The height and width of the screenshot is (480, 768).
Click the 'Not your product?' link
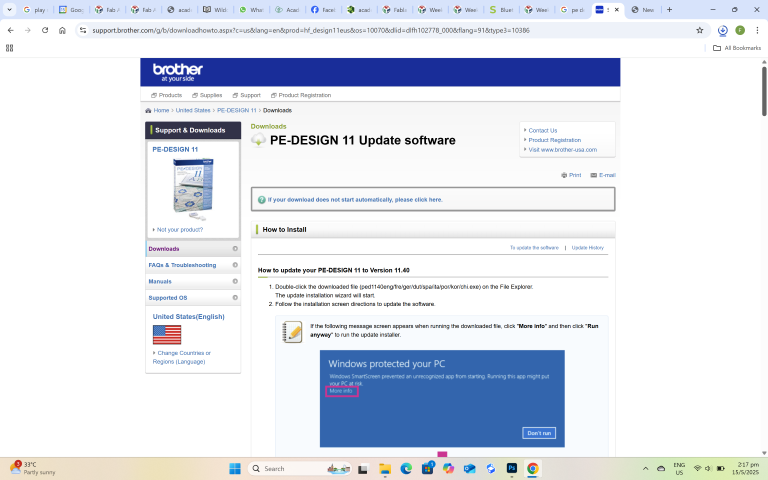coord(180,230)
